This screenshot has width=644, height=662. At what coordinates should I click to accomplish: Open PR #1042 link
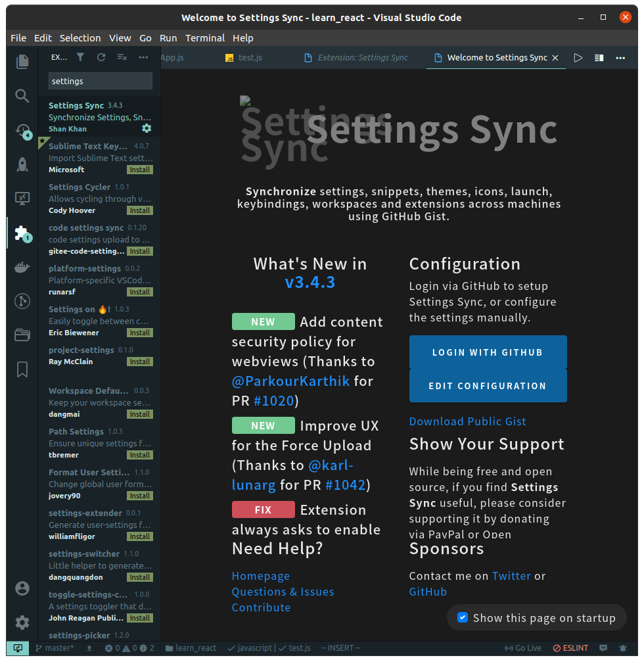point(346,485)
